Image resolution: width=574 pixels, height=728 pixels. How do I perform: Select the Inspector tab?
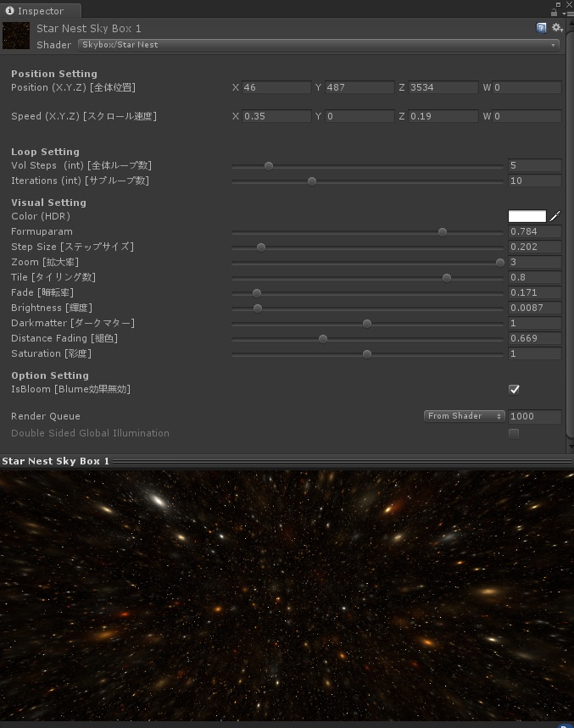point(41,11)
